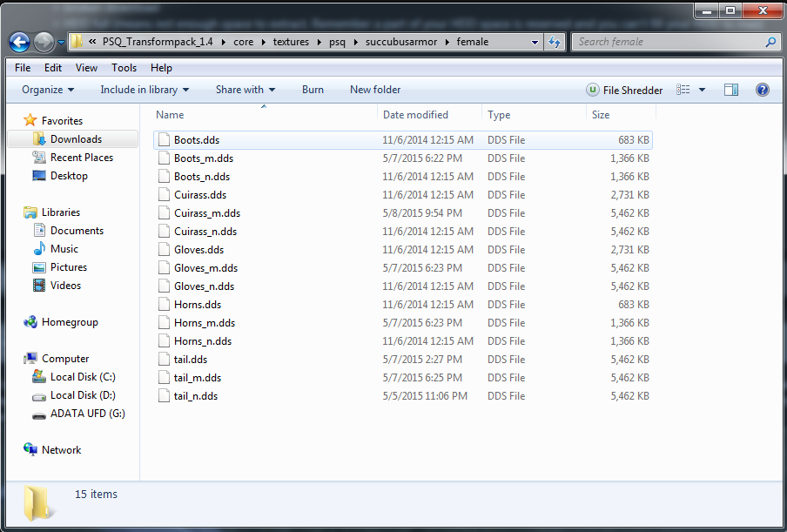Expand Include in library dropdown
The image size is (787, 532).
tap(145, 90)
